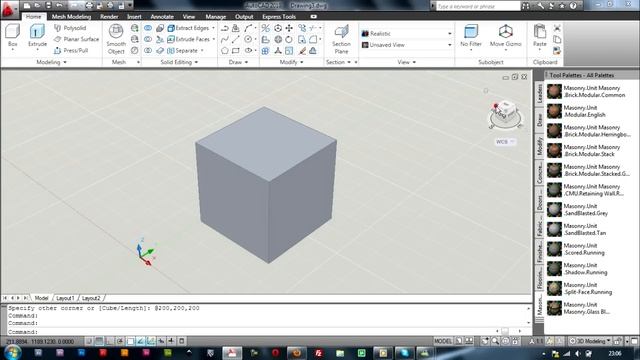Expand the Modeling panel
640x360 pixels.
coord(51,62)
